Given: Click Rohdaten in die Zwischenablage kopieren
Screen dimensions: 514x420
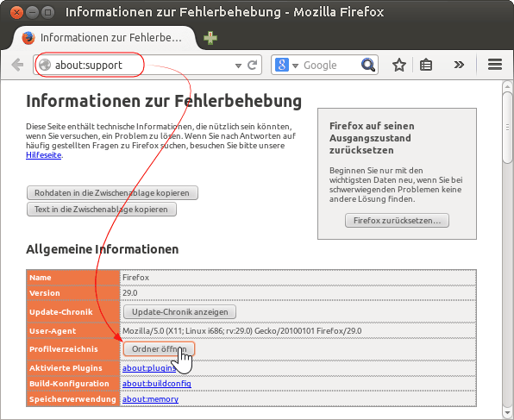Looking at the screenshot, I should pos(112,193).
